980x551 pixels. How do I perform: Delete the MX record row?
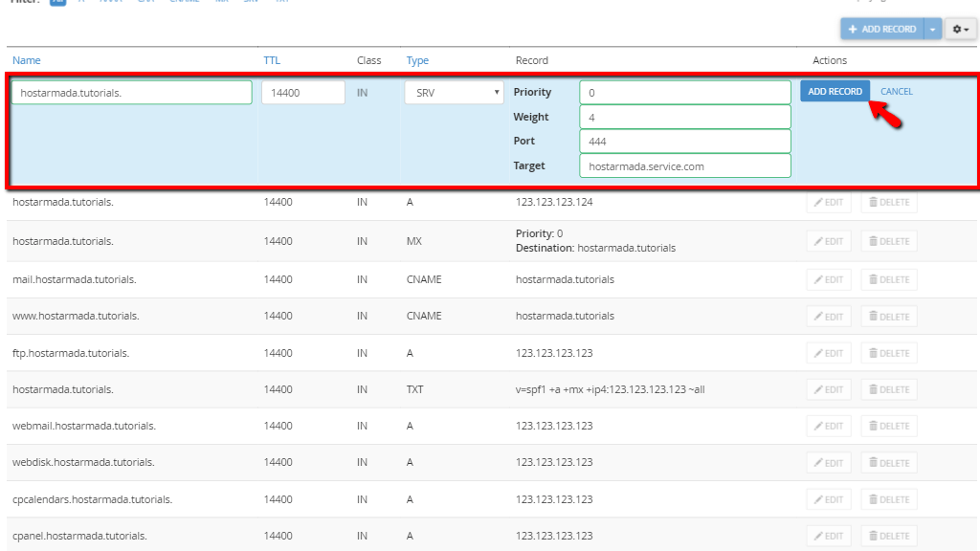889,241
